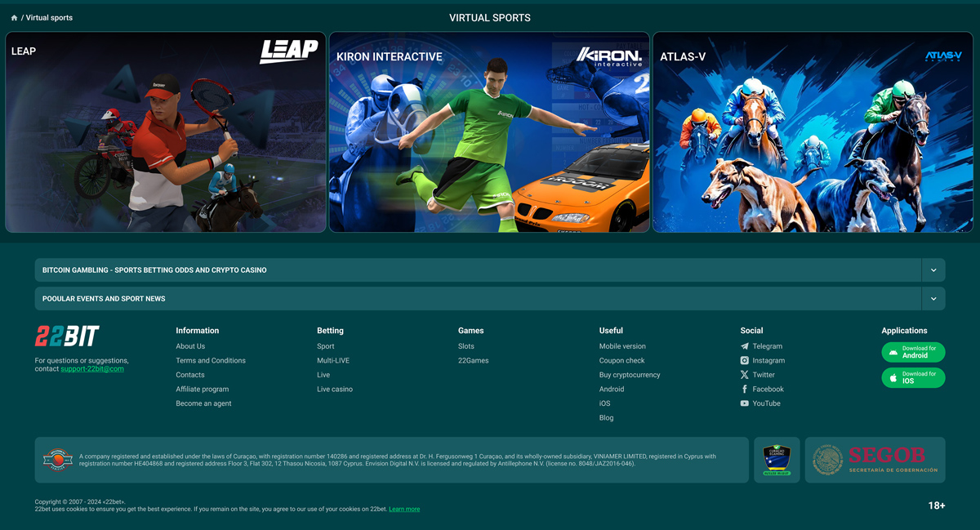Expand Popular Events and Sport News chevron

coord(933,299)
